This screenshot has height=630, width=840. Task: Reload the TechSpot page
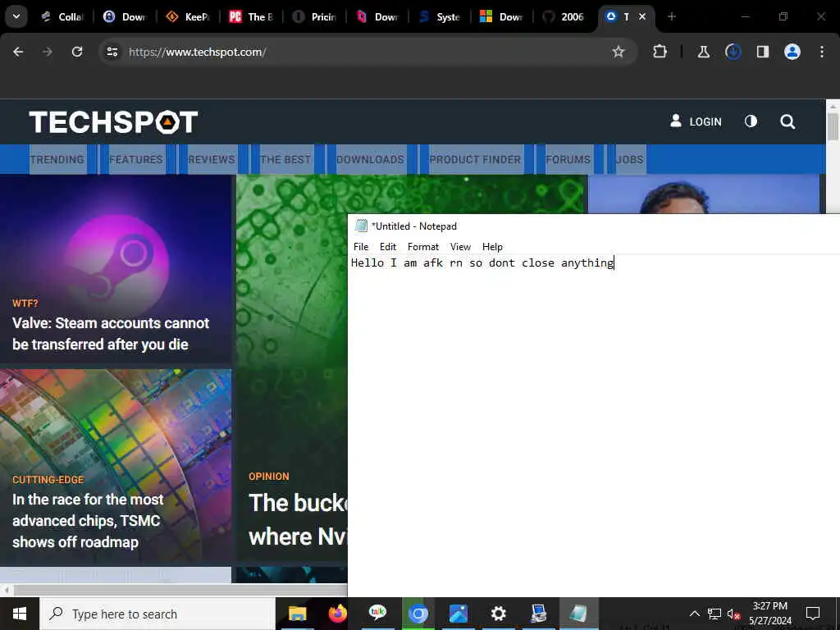click(77, 52)
